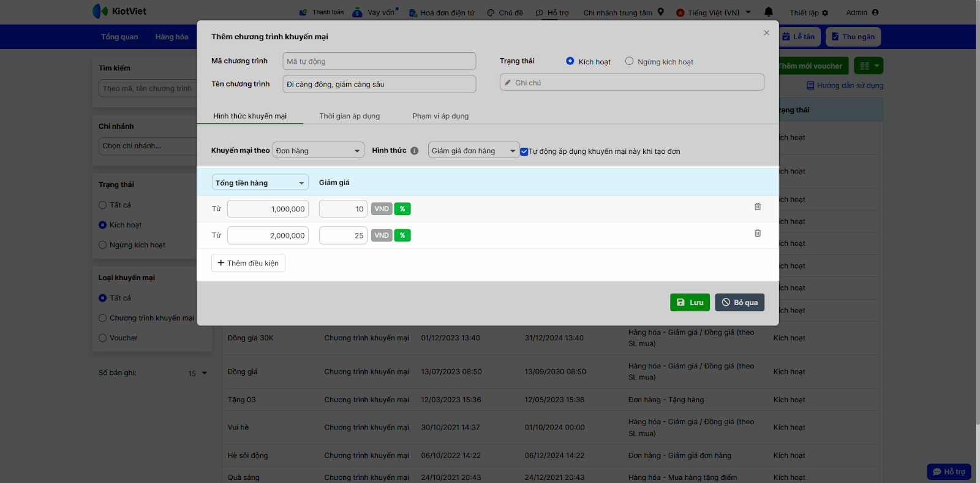The width and height of the screenshot is (980, 483).
Task: Select the Tặng 03 program name
Action: pos(242,400)
